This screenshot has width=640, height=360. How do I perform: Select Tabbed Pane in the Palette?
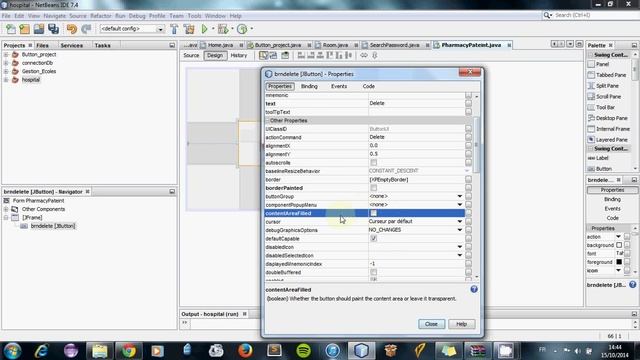611,75
